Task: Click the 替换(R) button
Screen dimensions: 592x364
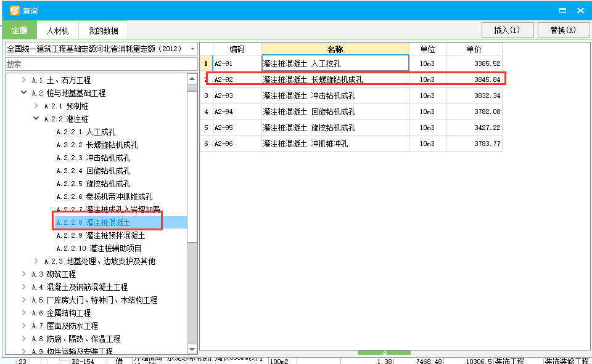Action: point(563,30)
